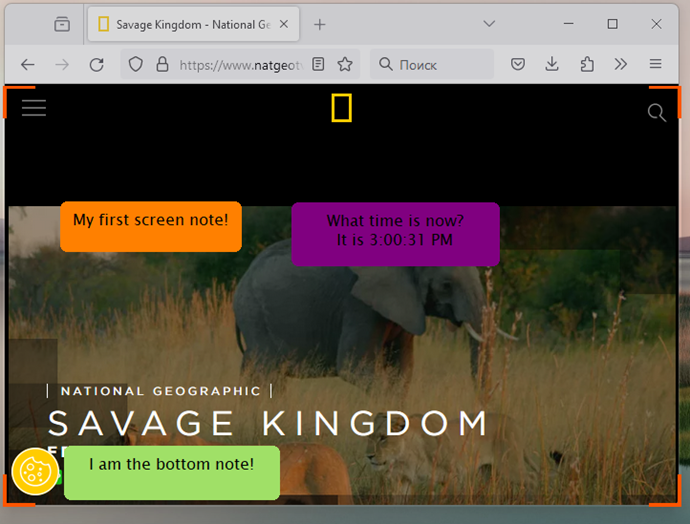The height and width of the screenshot is (524, 690).
Task: Open the extensions puzzle menu
Action: pyautogui.click(x=587, y=65)
